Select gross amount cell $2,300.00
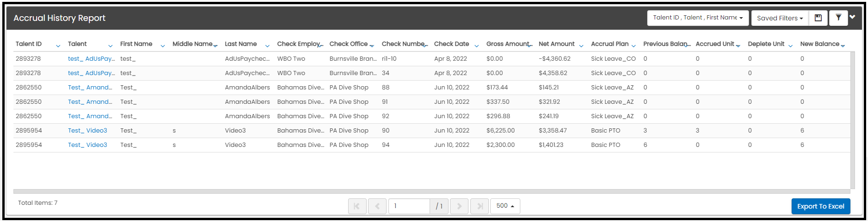The width and height of the screenshot is (868, 222). click(500, 145)
